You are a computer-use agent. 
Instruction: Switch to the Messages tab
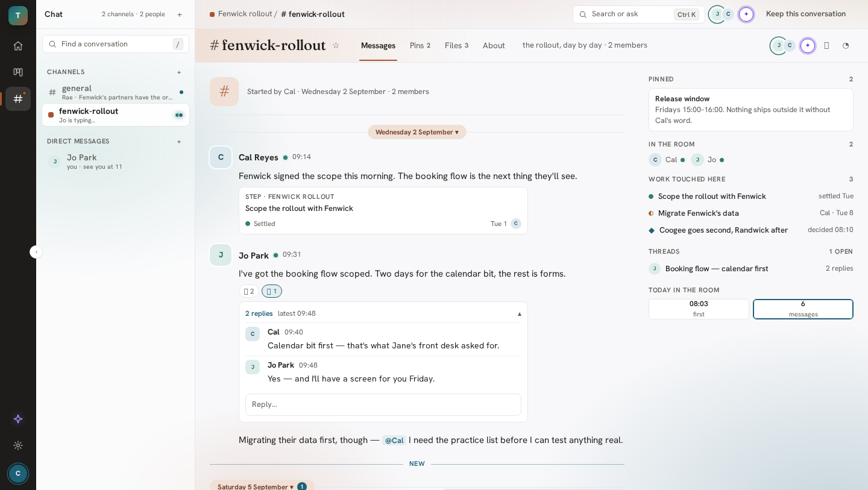pos(378,46)
